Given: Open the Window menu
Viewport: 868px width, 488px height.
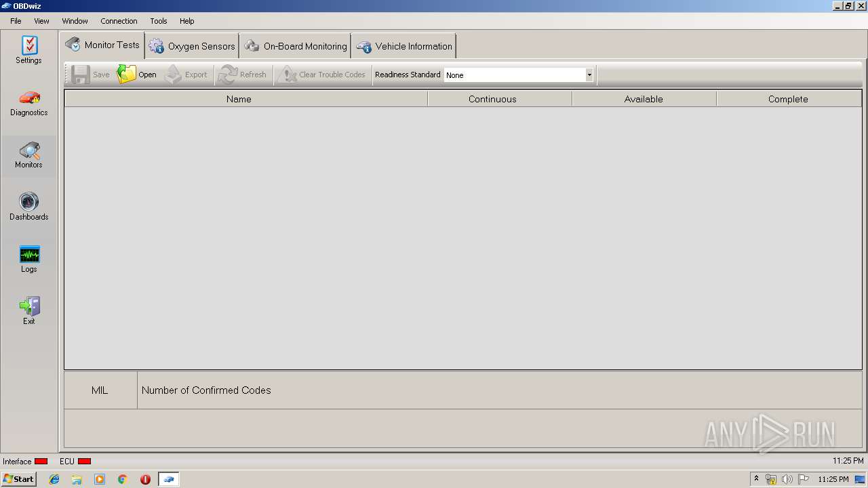Looking at the screenshot, I should click(x=75, y=21).
